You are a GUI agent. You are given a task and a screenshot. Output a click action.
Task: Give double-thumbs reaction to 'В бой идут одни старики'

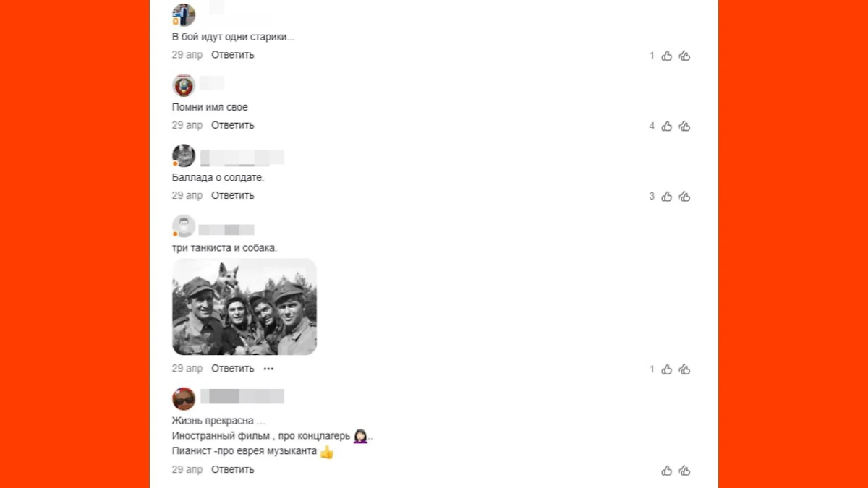coord(685,56)
